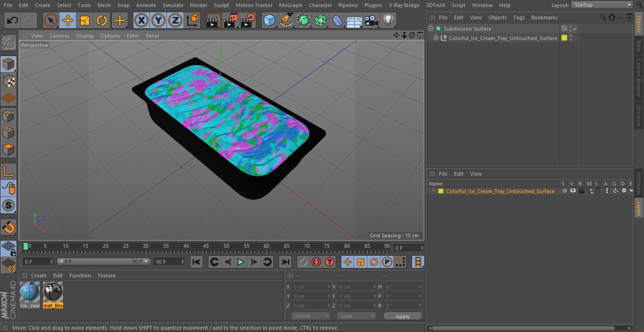Screen dimensions: 644x332
Task: Toggle viewport solo S icon in sidebar
Action: (8, 205)
